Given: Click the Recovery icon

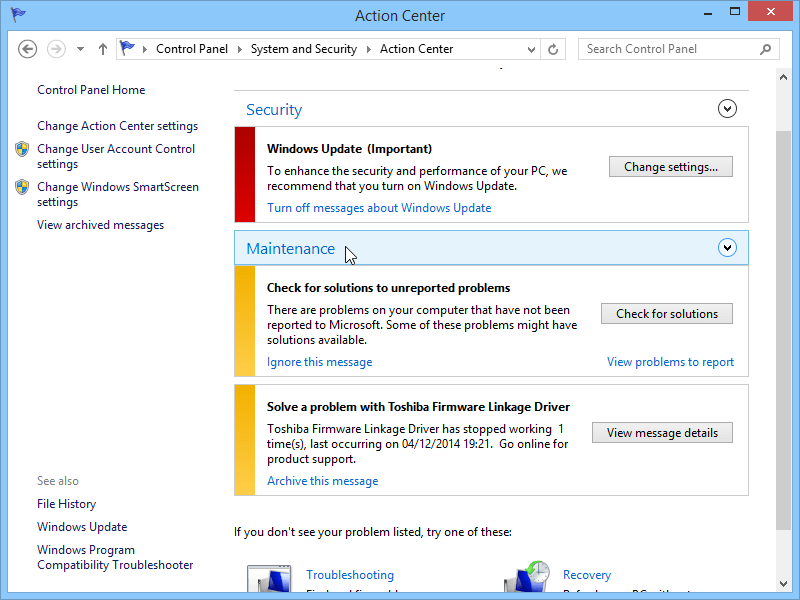Looking at the screenshot, I should coord(527,576).
